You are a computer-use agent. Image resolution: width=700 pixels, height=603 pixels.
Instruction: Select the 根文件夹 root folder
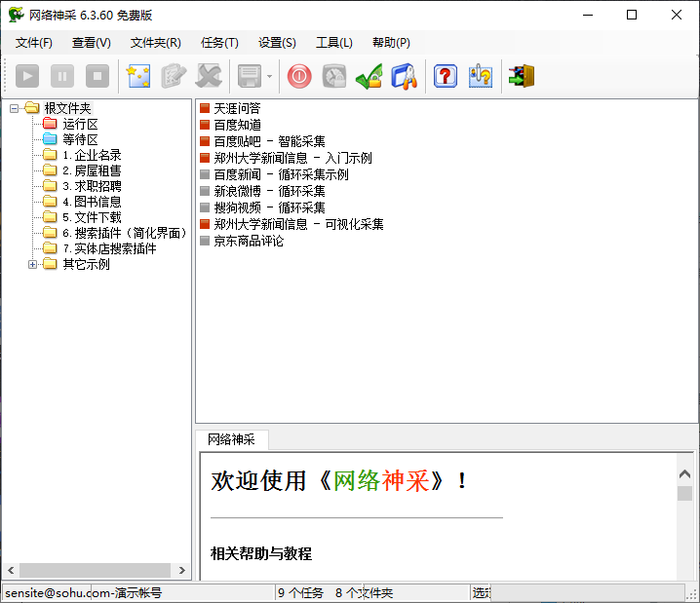click(68, 108)
